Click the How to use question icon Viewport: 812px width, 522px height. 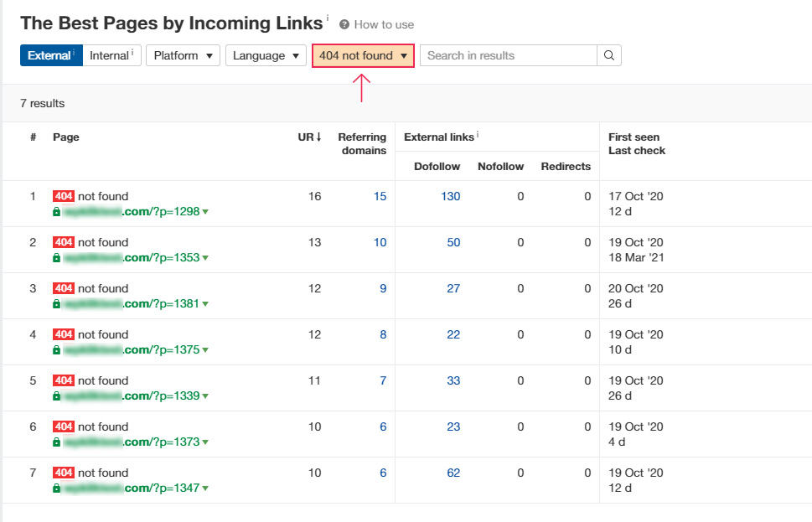[344, 25]
